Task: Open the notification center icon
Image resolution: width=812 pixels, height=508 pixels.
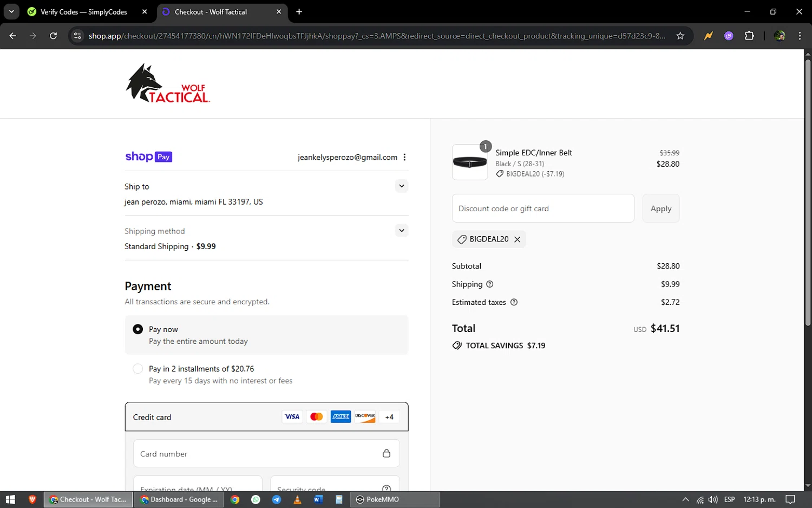Action: coord(790,499)
